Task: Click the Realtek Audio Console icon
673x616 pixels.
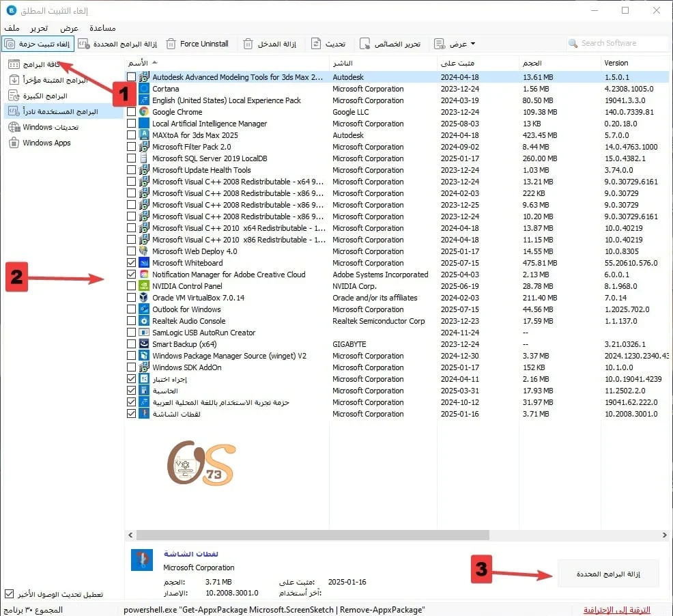Action: click(144, 321)
